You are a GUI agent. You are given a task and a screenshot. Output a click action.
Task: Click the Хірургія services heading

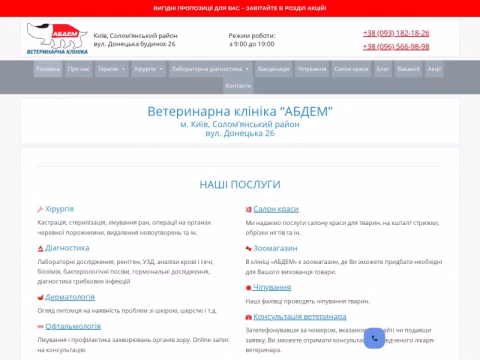click(59, 209)
